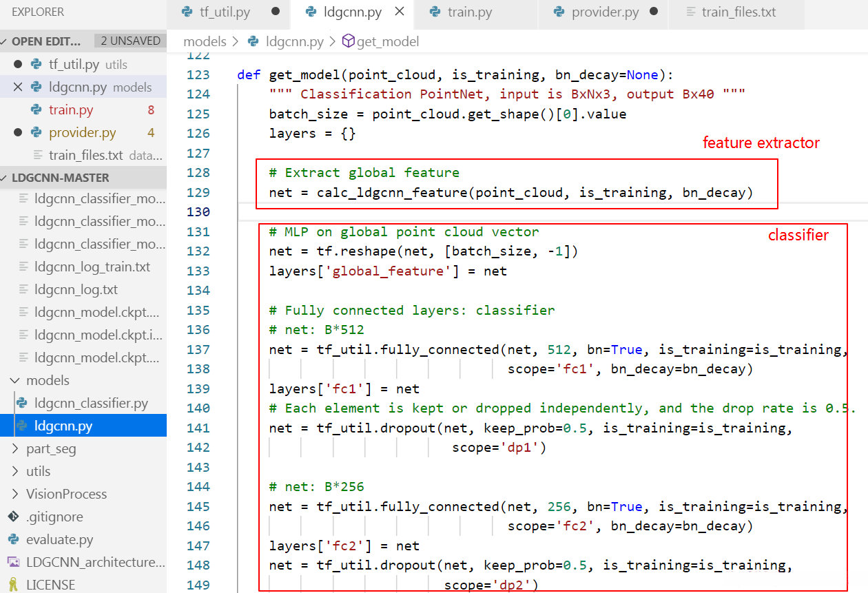Collapse the LDGCNN-MASTER folder section
The width and height of the screenshot is (868, 593).
point(83,177)
